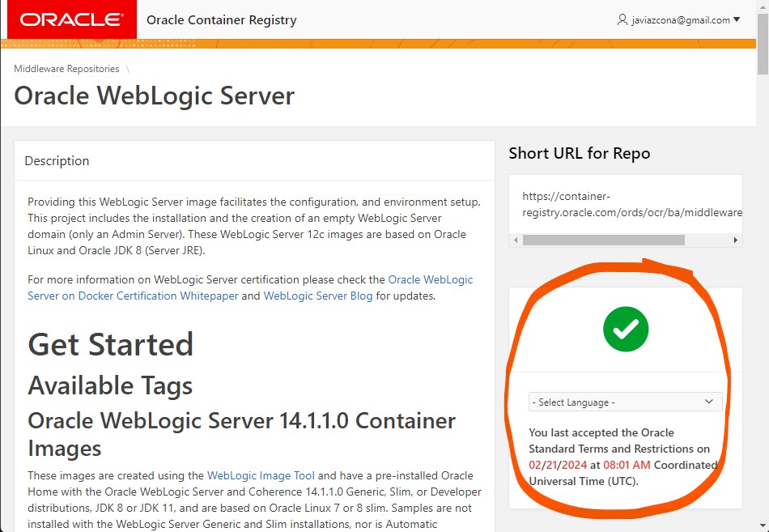769x532 pixels.
Task: Click the Short URL scrollbar left arrow
Action: click(516, 240)
